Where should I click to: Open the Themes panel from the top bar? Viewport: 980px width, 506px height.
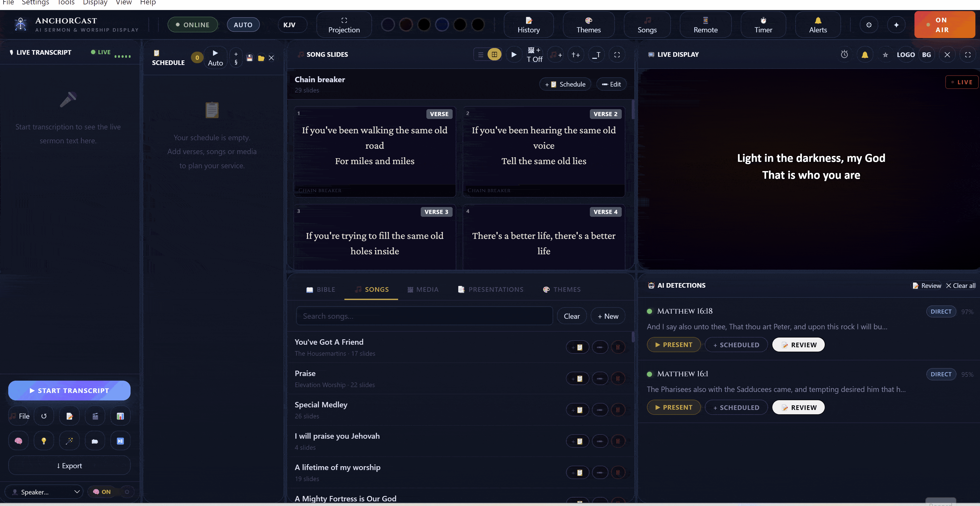(x=589, y=24)
